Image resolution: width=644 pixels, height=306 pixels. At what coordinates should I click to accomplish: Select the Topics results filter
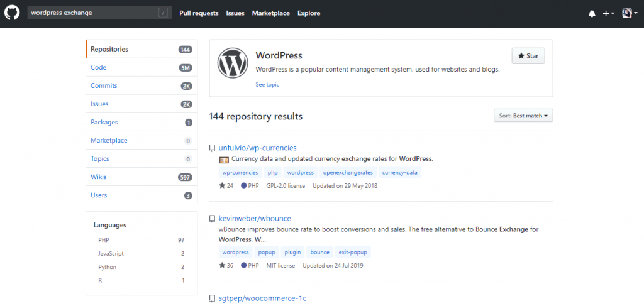click(142, 159)
